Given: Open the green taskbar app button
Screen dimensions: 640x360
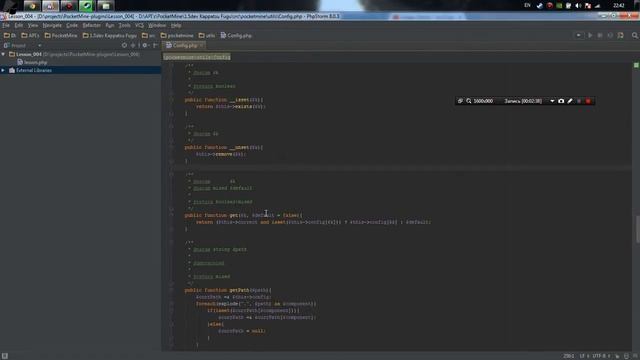Looking at the screenshot, I should pyautogui.click(x=87, y=6).
